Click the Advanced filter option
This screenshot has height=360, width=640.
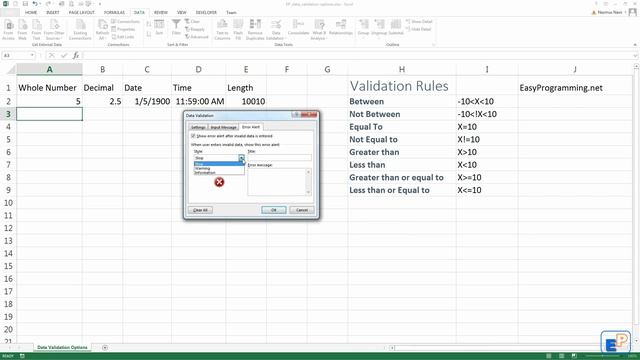(x=197, y=37)
